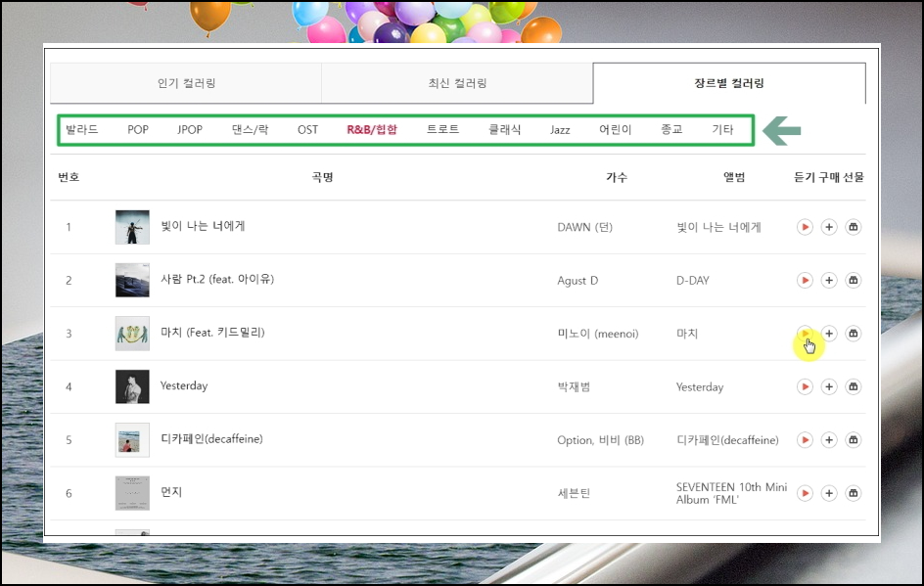Gift the song 빛이 나는 너에게
The width and height of the screenshot is (924, 586).
click(x=853, y=227)
